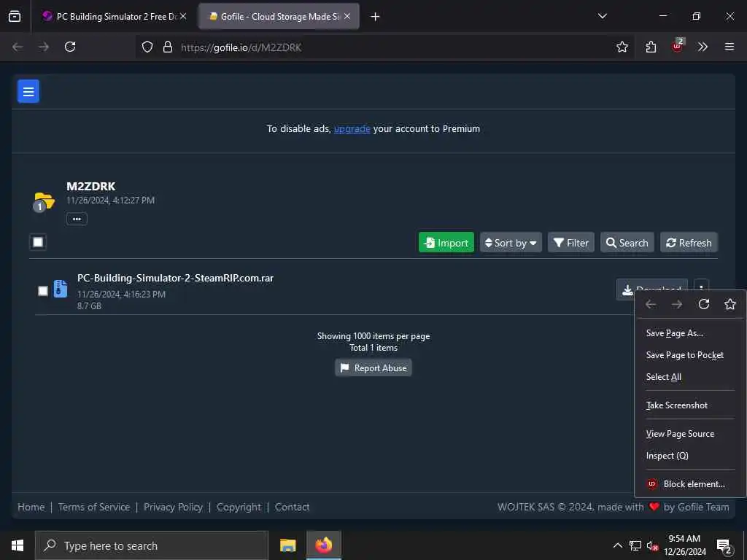Click the Type here to search box
747x560 pixels.
click(x=152, y=545)
